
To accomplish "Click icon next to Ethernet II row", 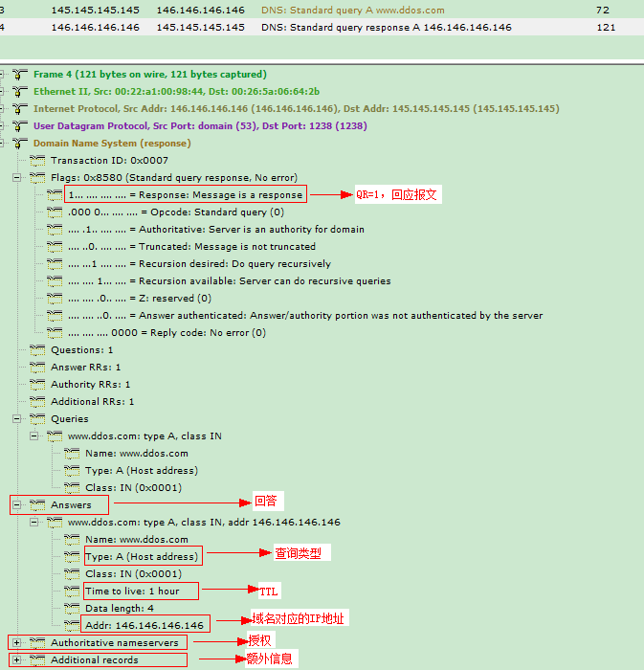I will tap(20, 92).
